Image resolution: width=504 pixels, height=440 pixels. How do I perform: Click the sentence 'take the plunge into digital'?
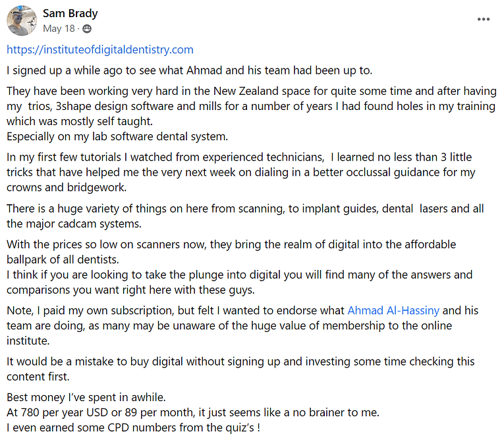[x=239, y=282]
